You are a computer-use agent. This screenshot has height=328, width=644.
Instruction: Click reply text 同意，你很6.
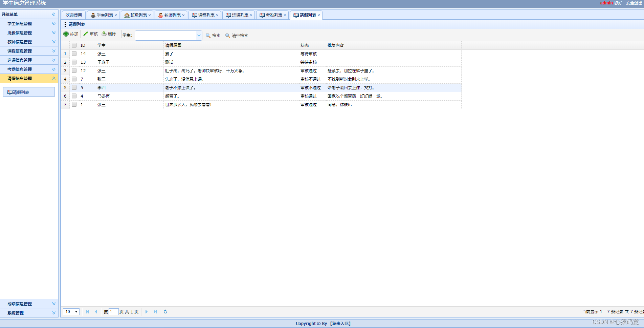click(340, 105)
